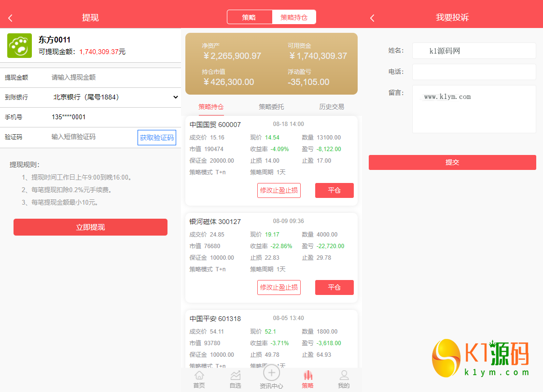543x392 pixels.
Task: Click the stock title 银河磁体 300127
Action: pyautogui.click(x=215, y=222)
